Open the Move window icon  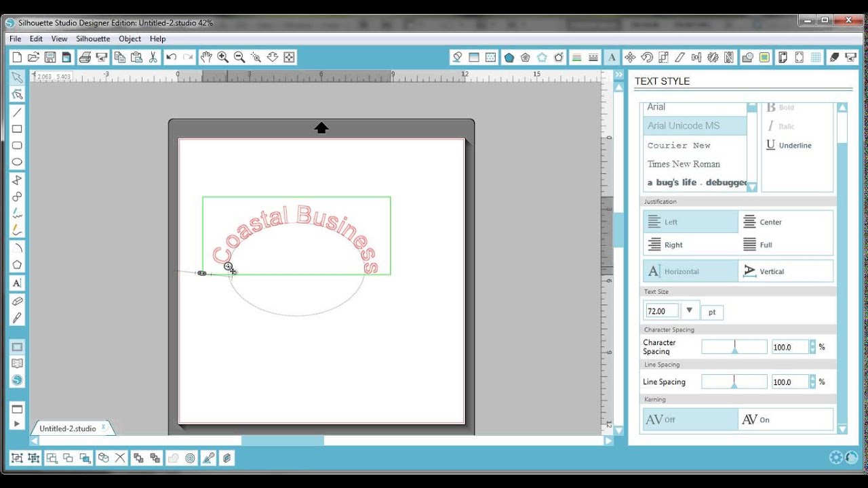[630, 58]
